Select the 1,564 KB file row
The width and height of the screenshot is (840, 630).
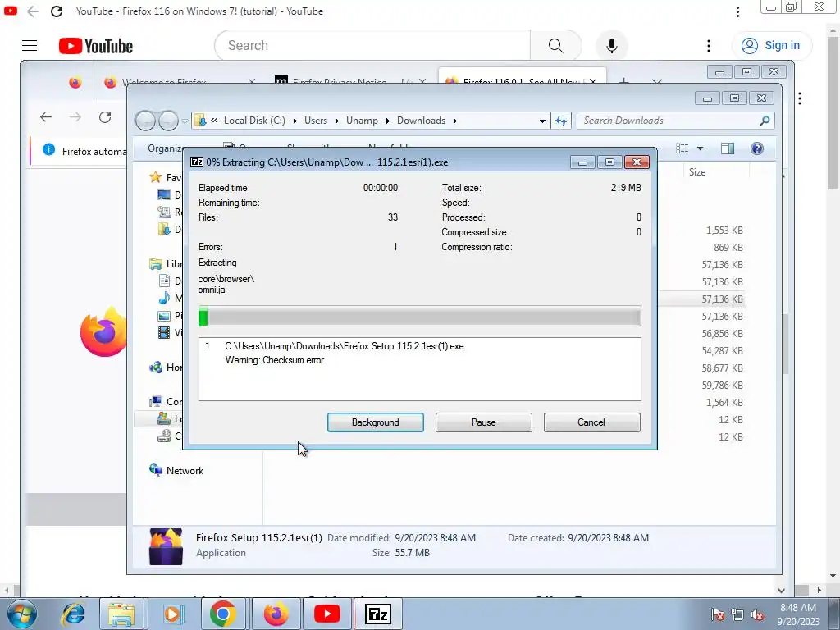click(x=724, y=402)
